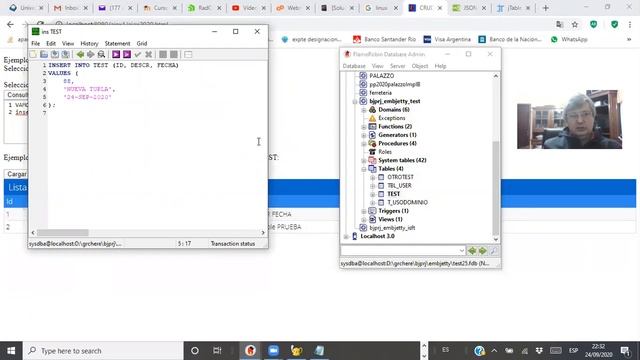
Task: Select the Exceptions tree node
Action: (x=391, y=118)
